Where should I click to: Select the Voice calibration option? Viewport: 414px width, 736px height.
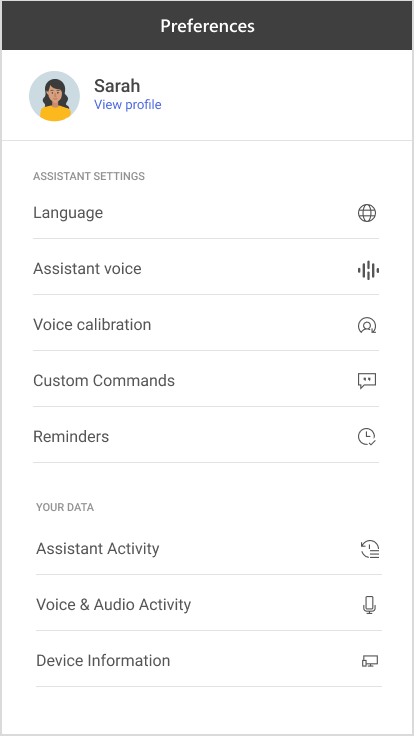tap(206, 324)
